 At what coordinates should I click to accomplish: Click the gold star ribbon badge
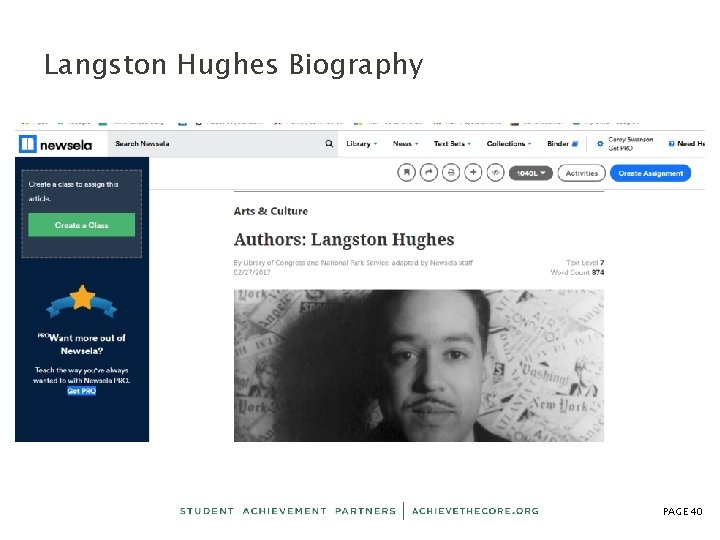coord(82,302)
